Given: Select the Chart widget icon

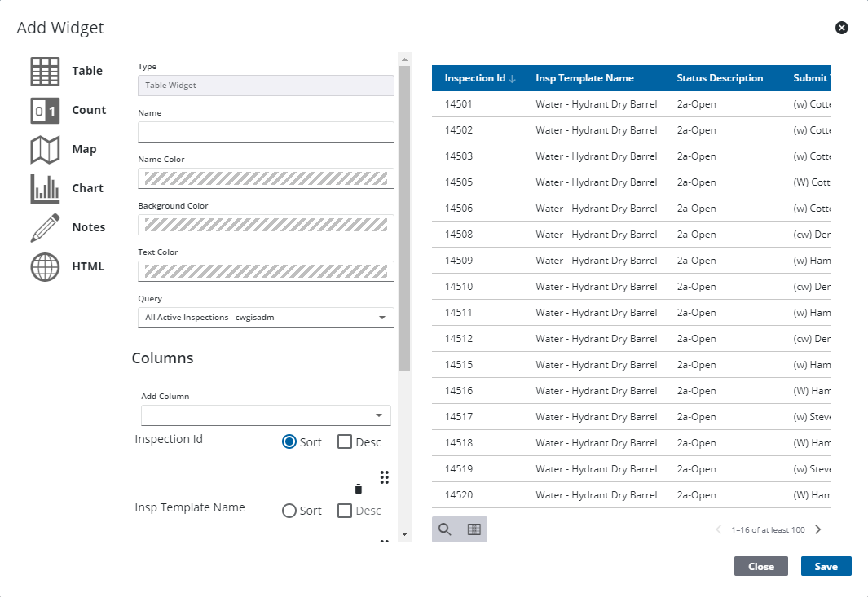Looking at the screenshot, I should pyautogui.click(x=45, y=189).
